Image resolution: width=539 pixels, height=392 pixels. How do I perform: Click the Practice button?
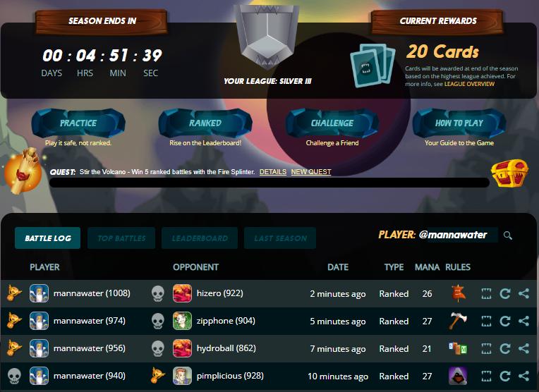click(78, 123)
